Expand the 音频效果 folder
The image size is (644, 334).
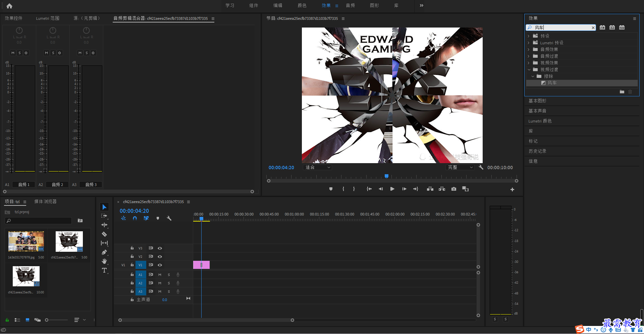(529, 49)
